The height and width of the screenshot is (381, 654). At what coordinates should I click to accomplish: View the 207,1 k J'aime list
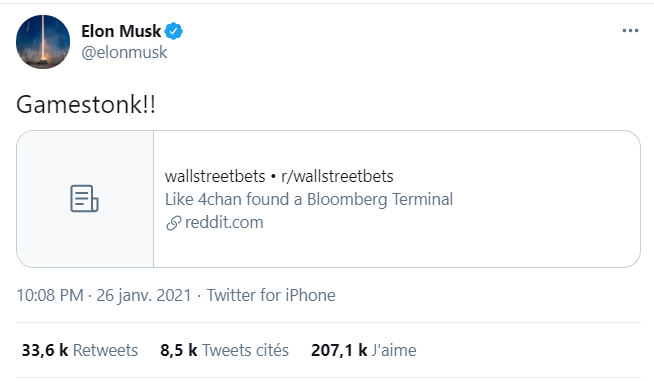pyautogui.click(x=364, y=350)
